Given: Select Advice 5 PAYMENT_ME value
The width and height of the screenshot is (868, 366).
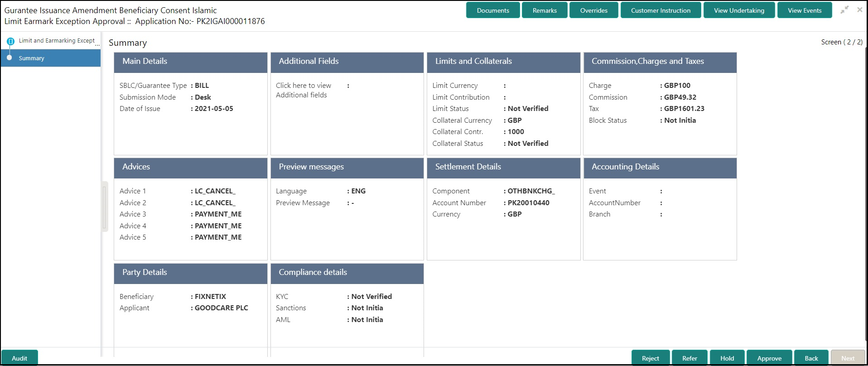Looking at the screenshot, I should (x=218, y=237).
